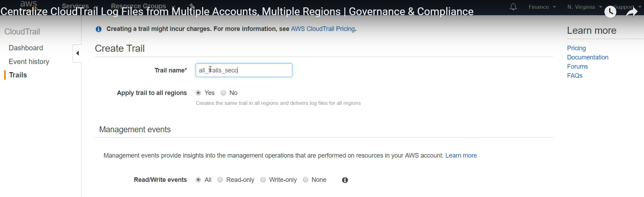Open the Finance account dropdown
This screenshot has height=197, width=644.
[542, 7]
